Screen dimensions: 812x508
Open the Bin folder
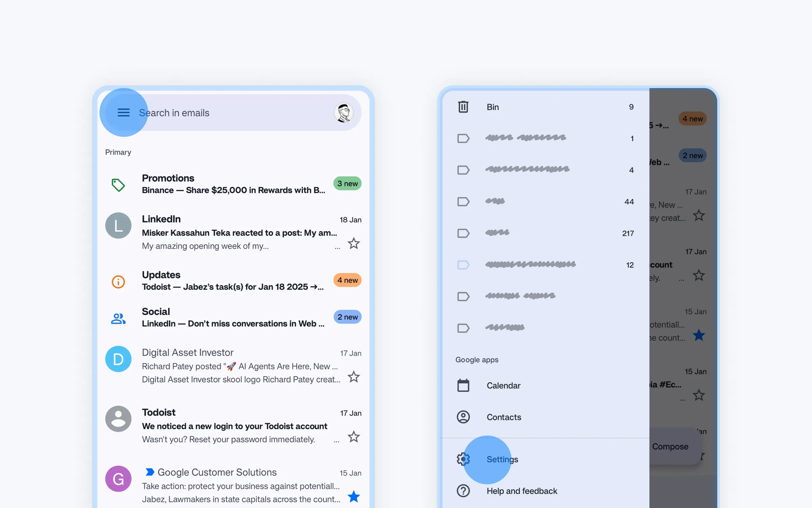click(x=545, y=107)
